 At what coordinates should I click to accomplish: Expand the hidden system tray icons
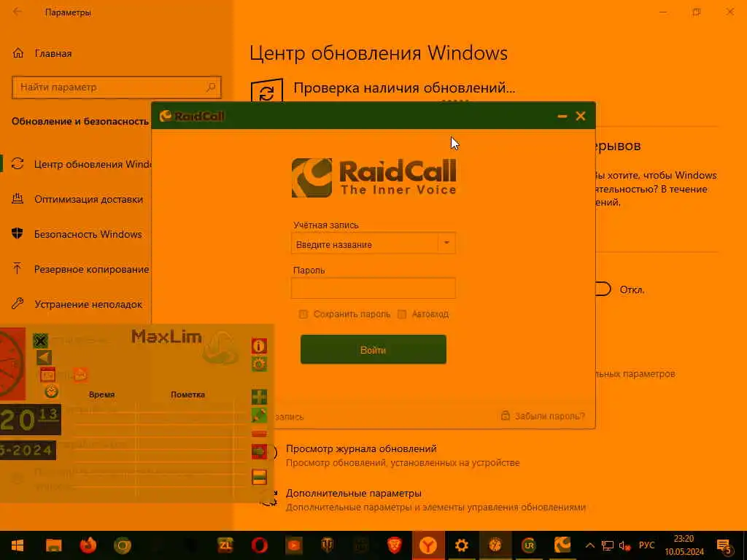coord(589,545)
